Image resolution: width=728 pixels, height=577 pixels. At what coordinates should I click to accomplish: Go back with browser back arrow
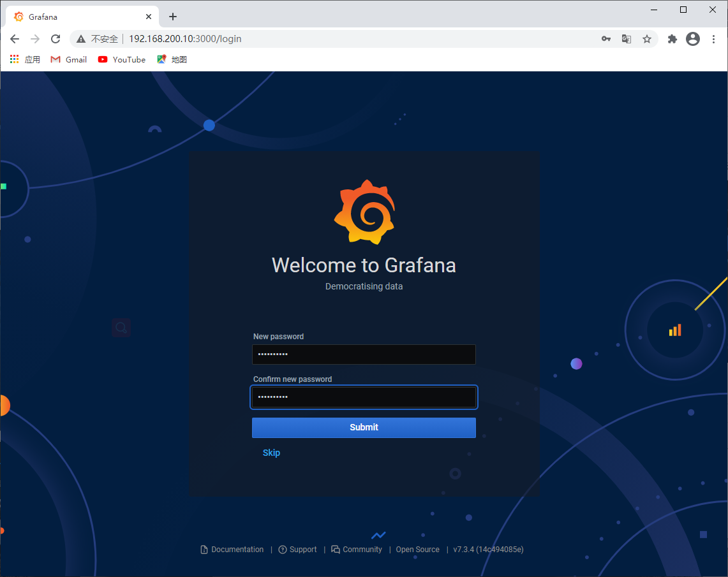(x=15, y=39)
